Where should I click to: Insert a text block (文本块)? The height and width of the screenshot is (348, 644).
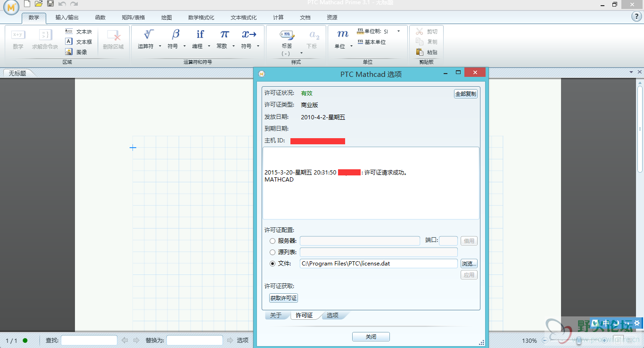point(79,32)
